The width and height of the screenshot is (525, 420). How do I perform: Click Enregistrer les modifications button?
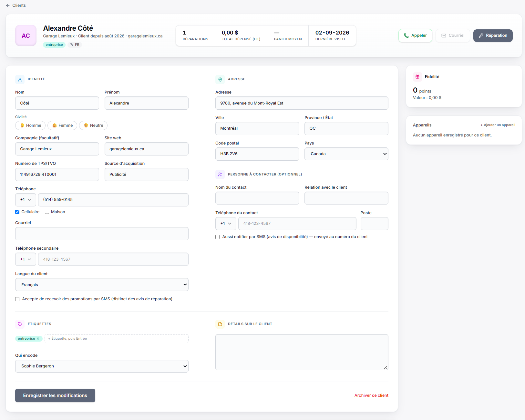point(55,395)
